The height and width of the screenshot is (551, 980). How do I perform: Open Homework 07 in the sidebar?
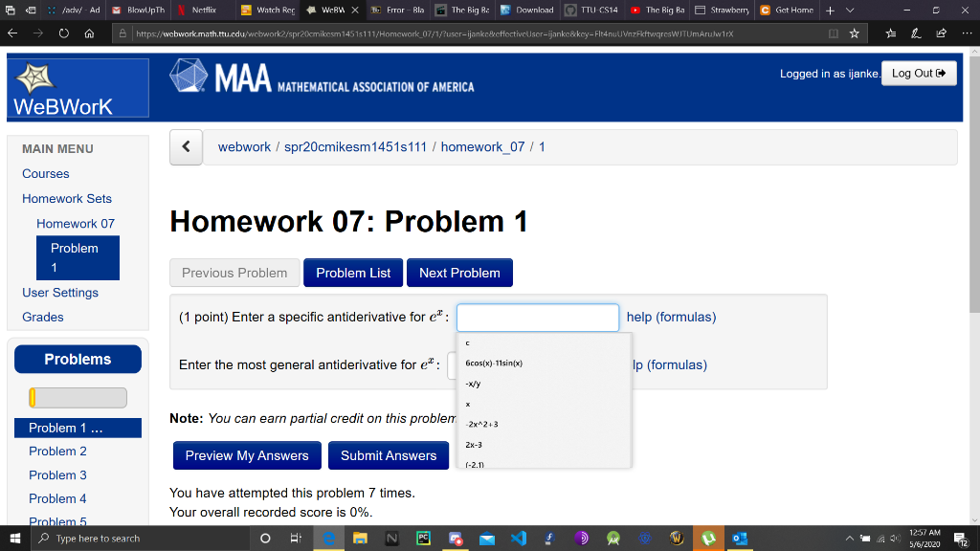76,224
